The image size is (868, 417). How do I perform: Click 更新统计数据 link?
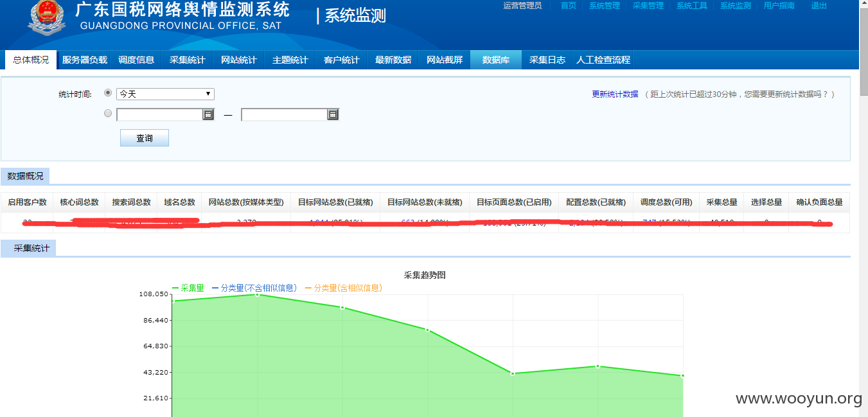coord(615,94)
